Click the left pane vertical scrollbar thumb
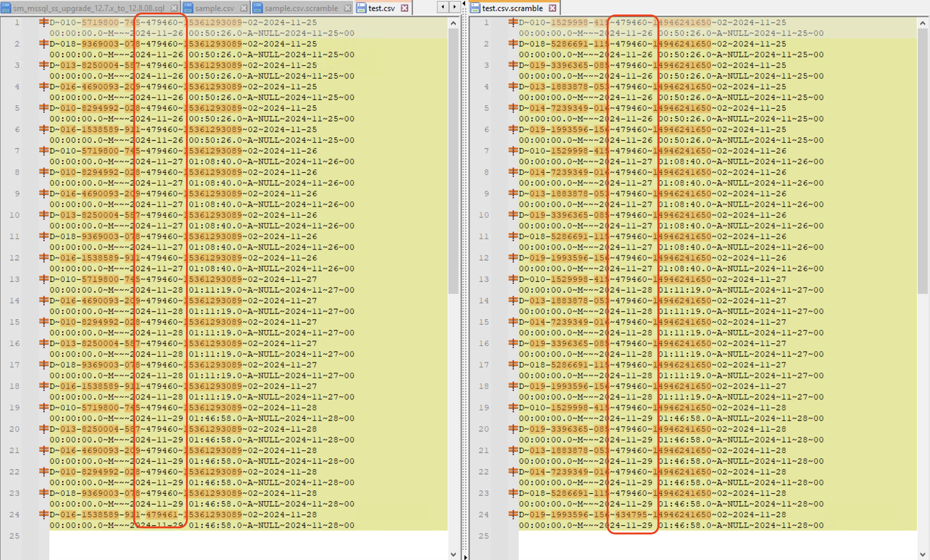This screenshot has width=930, height=560. (x=453, y=160)
